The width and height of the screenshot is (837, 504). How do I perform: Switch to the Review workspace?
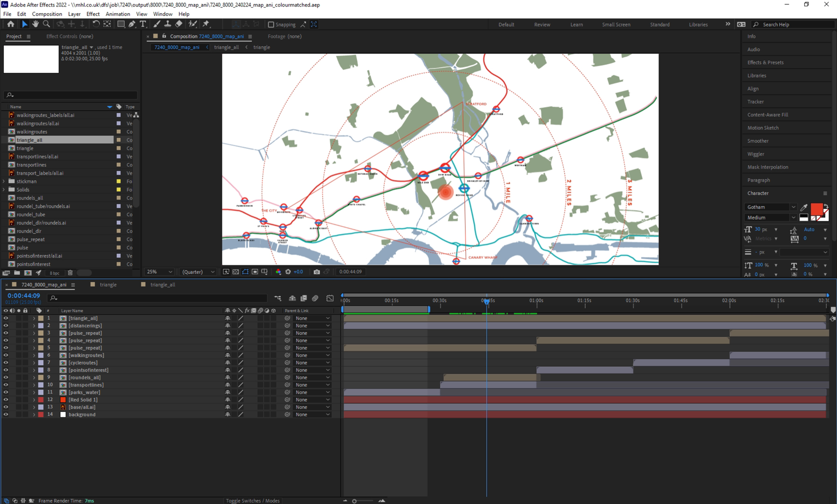pyautogui.click(x=542, y=24)
